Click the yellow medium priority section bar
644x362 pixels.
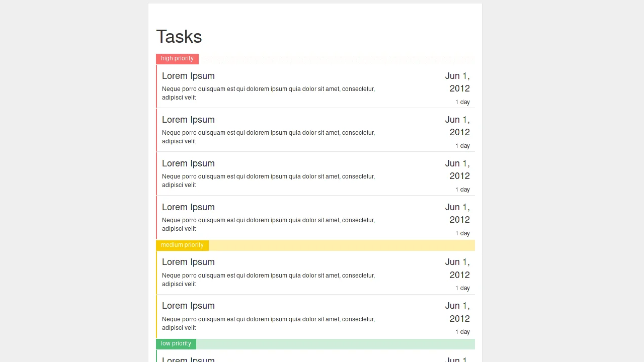coord(342,245)
